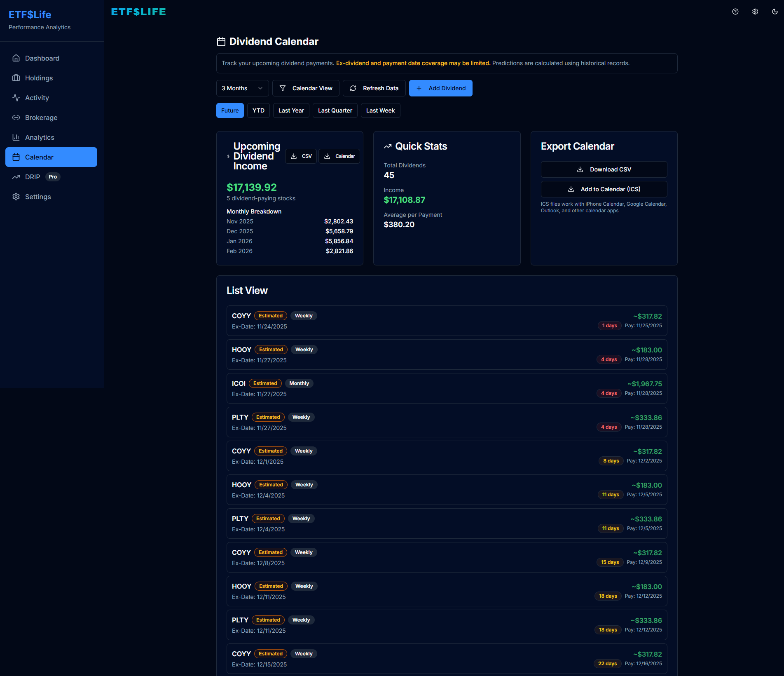Click the chevron on the 3 Months selector
Screen dimensions: 784x676
click(x=260, y=88)
